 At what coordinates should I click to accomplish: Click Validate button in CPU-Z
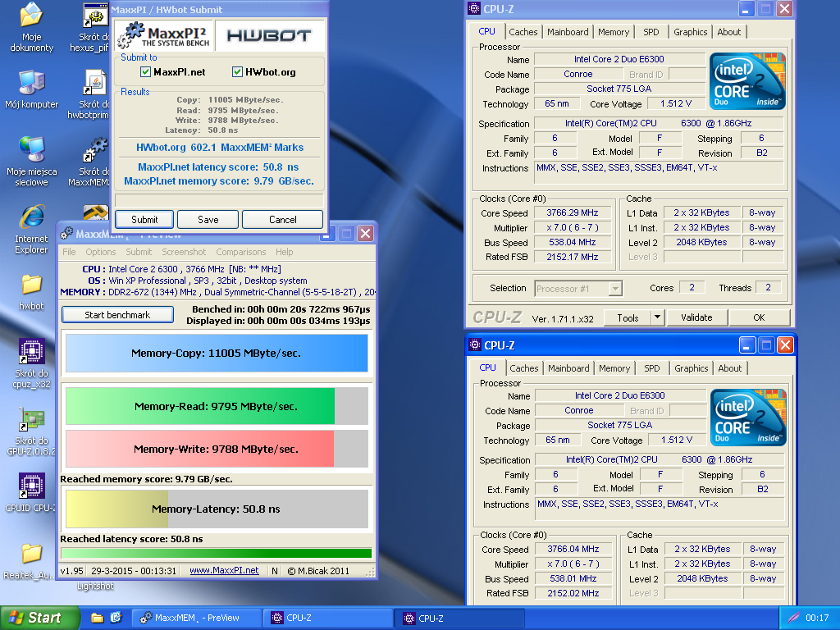[x=696, y=317]
